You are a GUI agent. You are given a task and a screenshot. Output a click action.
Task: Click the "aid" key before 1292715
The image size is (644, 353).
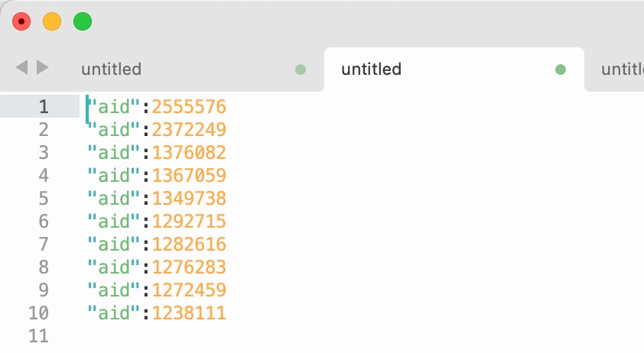115,222
